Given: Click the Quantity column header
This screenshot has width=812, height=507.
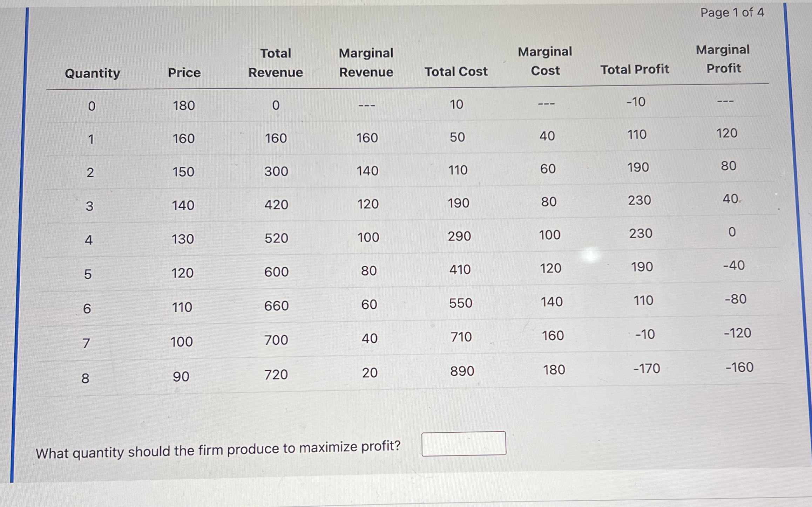Looking at the screenshot, I should [x=93, y=73].
